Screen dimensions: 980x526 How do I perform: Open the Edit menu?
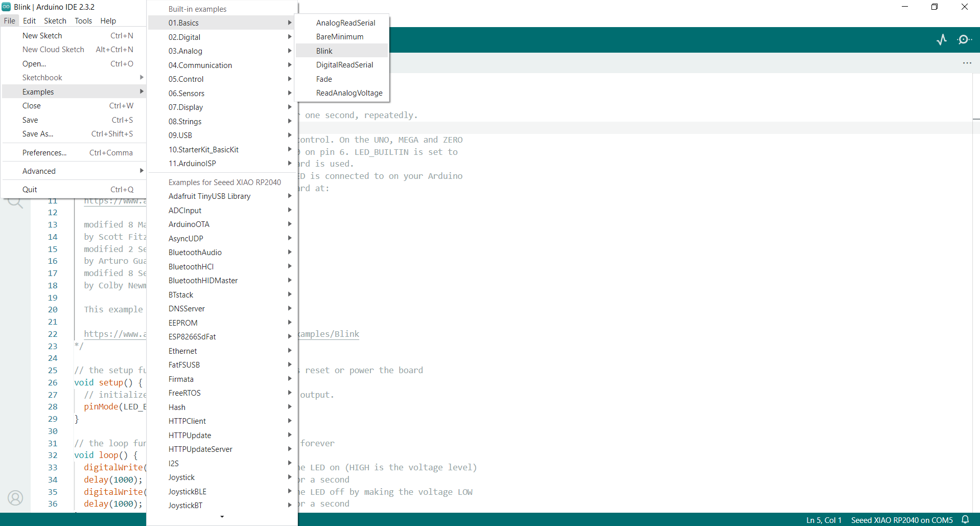pos(29,21)
